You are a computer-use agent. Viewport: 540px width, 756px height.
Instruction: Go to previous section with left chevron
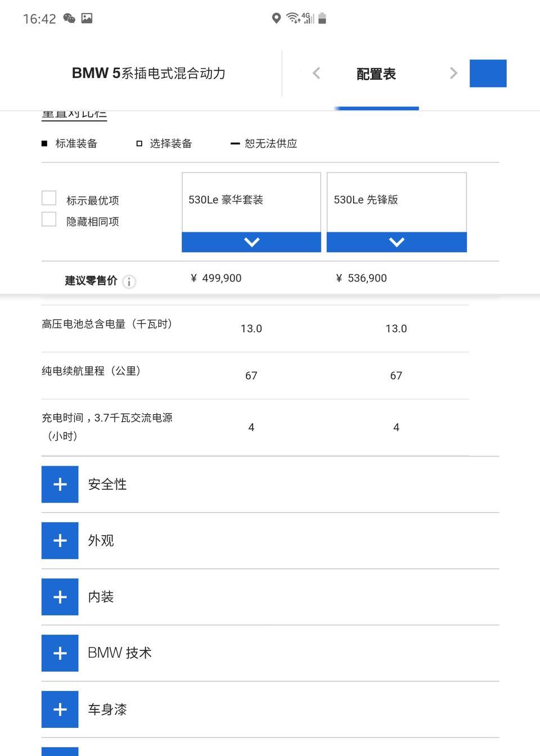pyautogui.click(x=317, y=73)
